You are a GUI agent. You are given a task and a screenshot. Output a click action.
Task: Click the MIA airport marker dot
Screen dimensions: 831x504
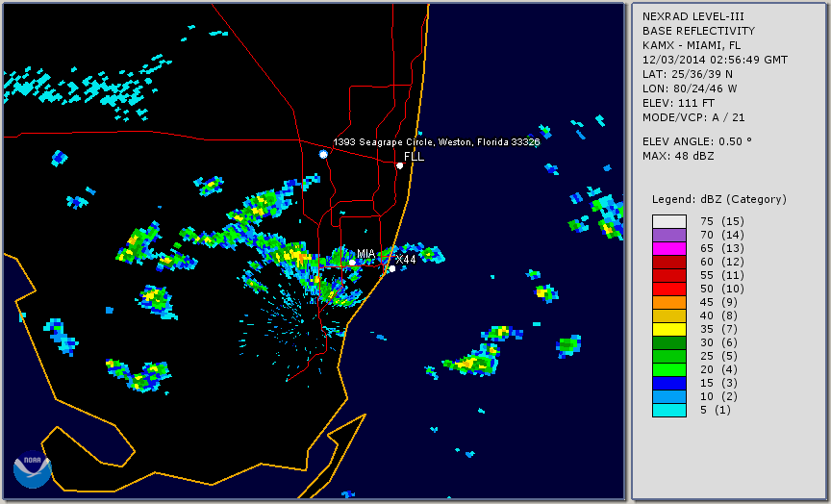coord(352,263)
